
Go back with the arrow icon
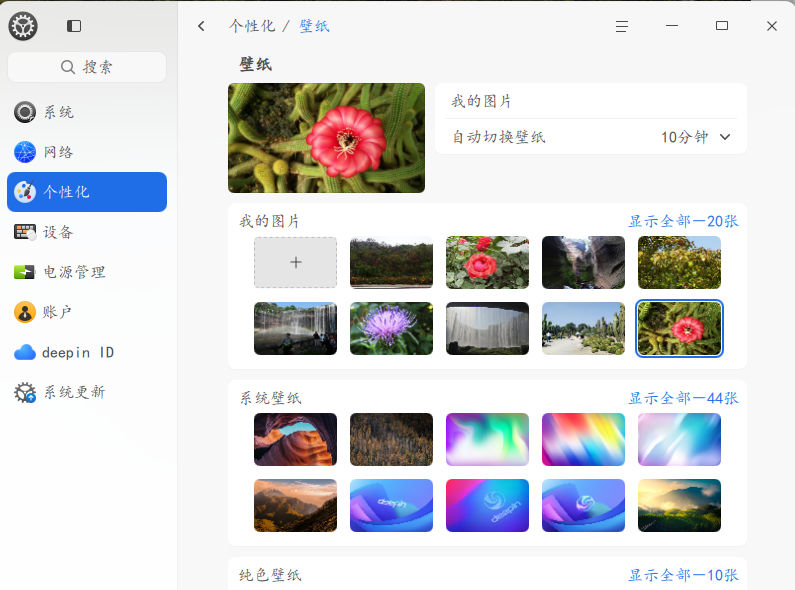click(201, 26)
